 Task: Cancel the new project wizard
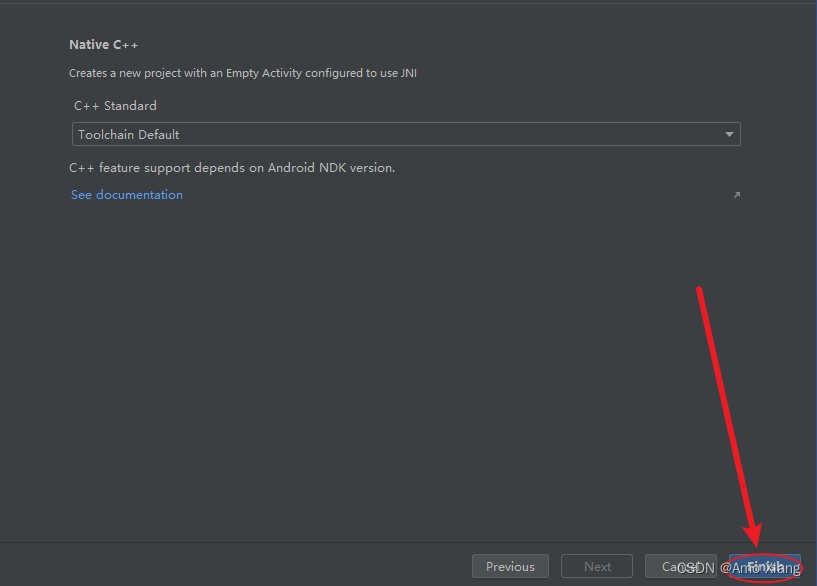tap(664, 566)
